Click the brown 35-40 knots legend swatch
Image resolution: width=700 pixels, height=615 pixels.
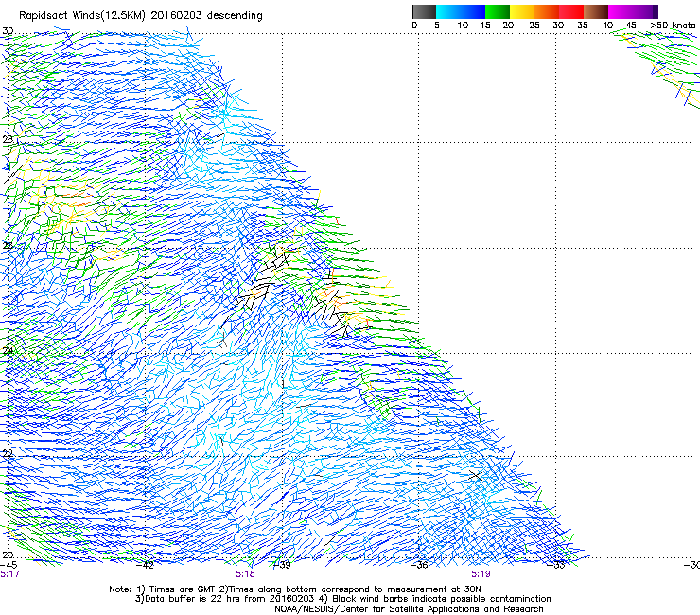point(596,11)
